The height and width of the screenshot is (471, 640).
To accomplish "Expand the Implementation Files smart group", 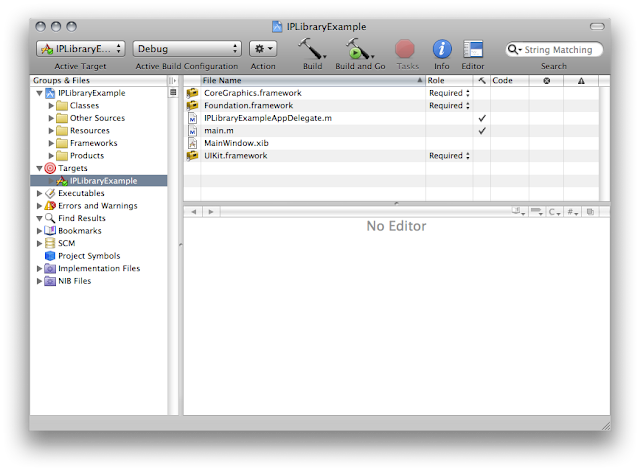I will (x=39, y=269).
